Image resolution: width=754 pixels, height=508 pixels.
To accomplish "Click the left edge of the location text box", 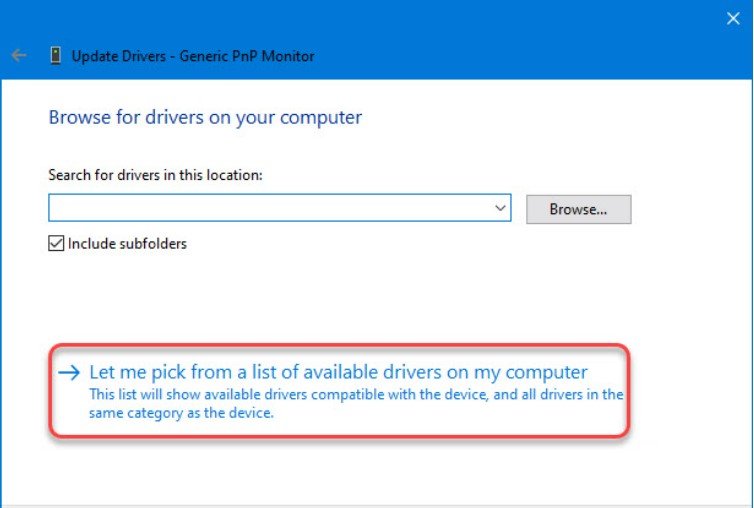I will click(x=56, y=208).
